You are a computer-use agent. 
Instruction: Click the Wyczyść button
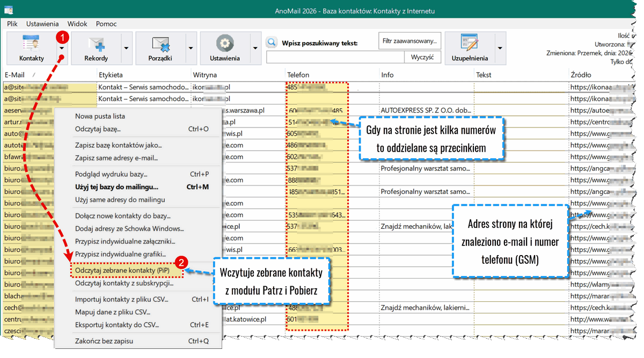(422, 57)
